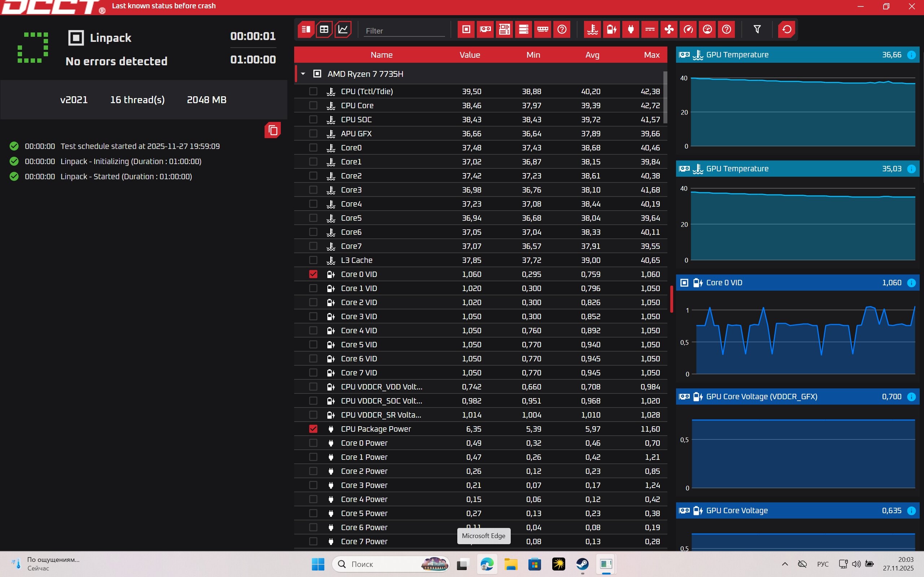
Task: Open info for GPU Core Voltage (VDDCR_GFX) graph
Action: click(x=911, y=396)
